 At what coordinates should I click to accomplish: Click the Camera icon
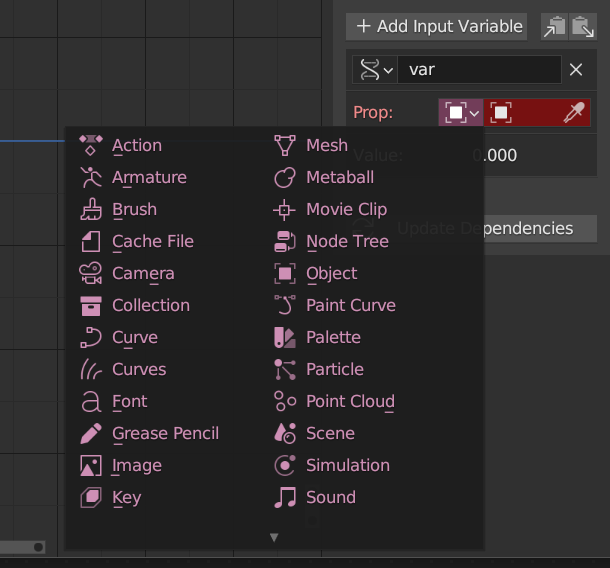tap(91, 273)
